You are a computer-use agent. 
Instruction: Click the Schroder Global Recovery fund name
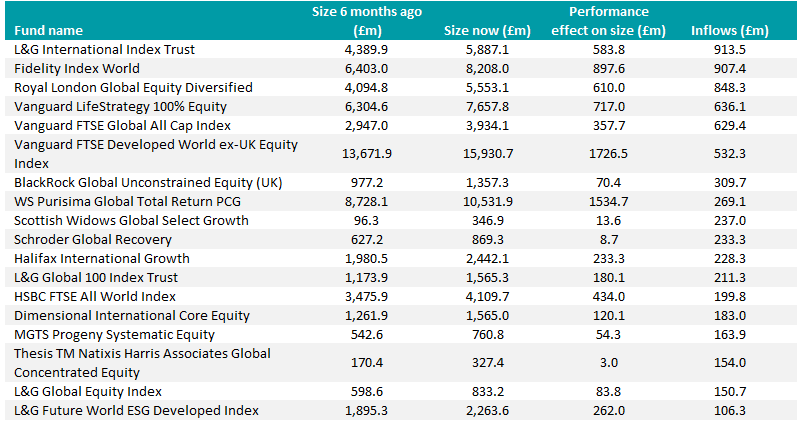click(93, 240)
